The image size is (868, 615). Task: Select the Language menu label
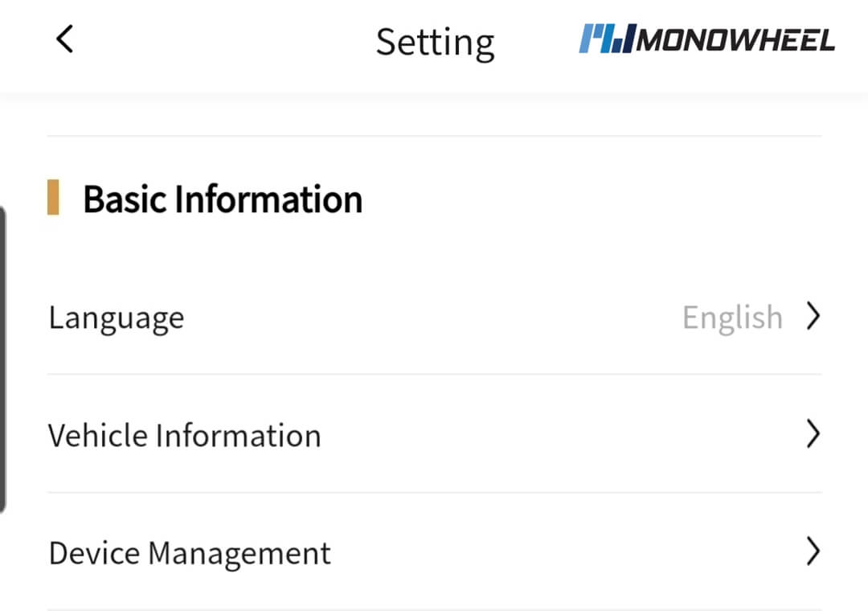(117, 318)
